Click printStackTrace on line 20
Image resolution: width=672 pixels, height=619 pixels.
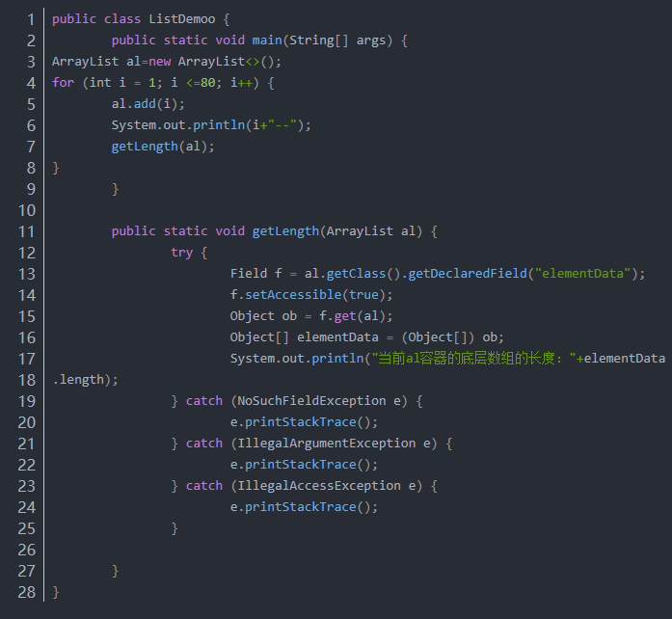click(301, 422)
